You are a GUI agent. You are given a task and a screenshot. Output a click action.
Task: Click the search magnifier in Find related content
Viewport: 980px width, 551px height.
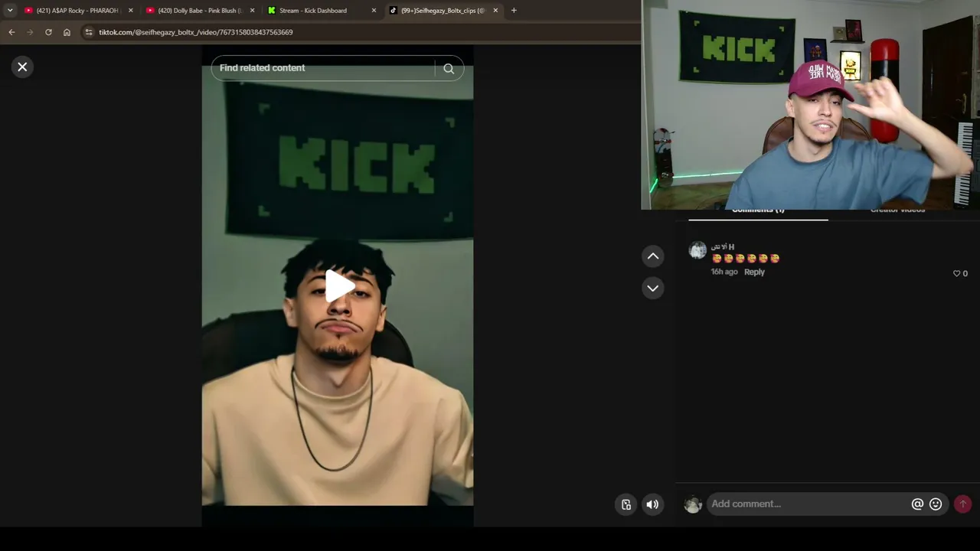pyautogui.click(x=449, y=68)
